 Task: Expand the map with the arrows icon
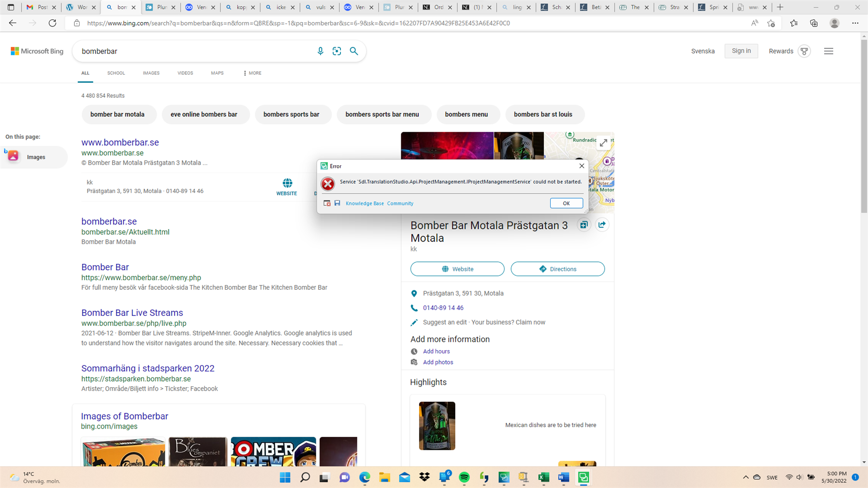[x=603, y=143]
